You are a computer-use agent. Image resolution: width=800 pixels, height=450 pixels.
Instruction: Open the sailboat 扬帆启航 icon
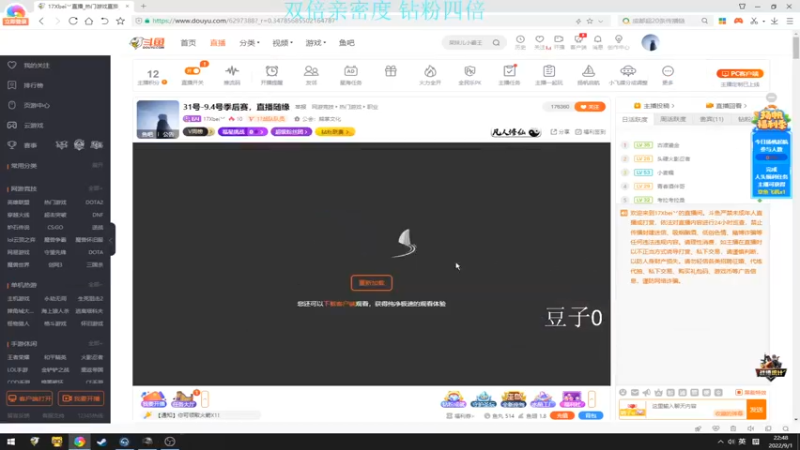[588, 71]
